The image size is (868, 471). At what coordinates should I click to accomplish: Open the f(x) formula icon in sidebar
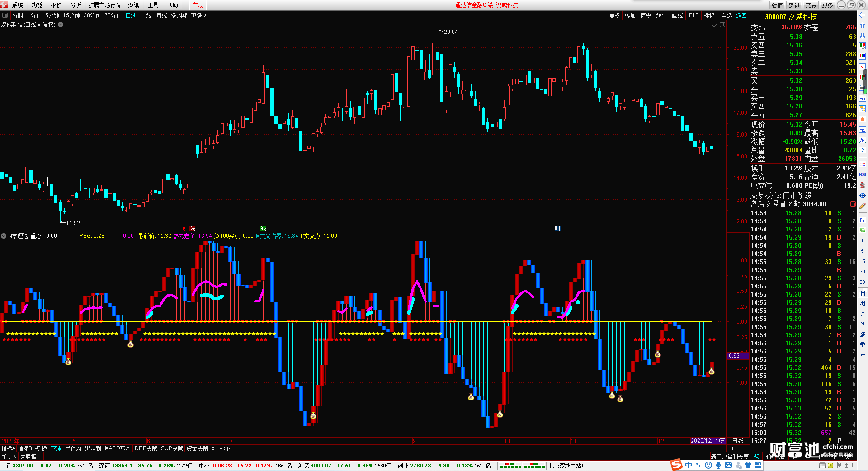863,140
